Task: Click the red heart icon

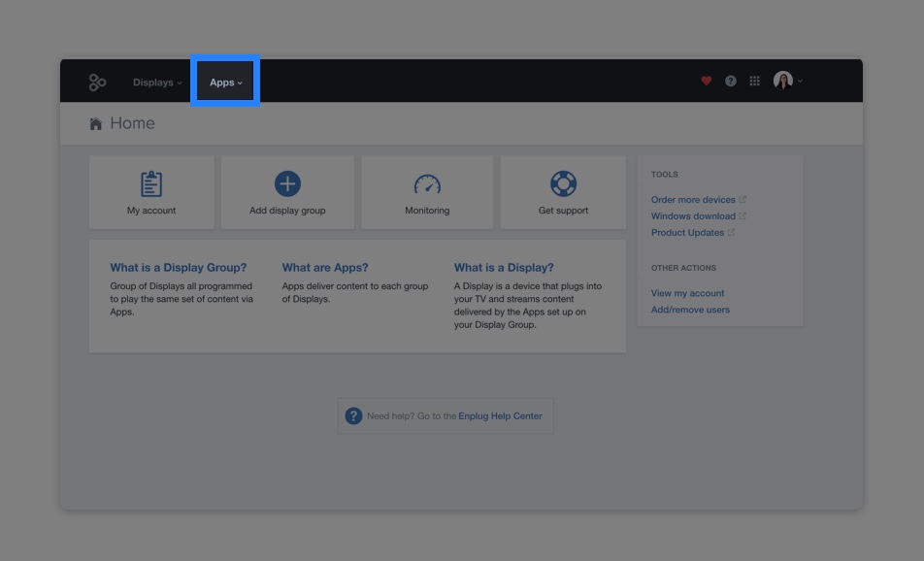Action: click(x=706, y=81)
